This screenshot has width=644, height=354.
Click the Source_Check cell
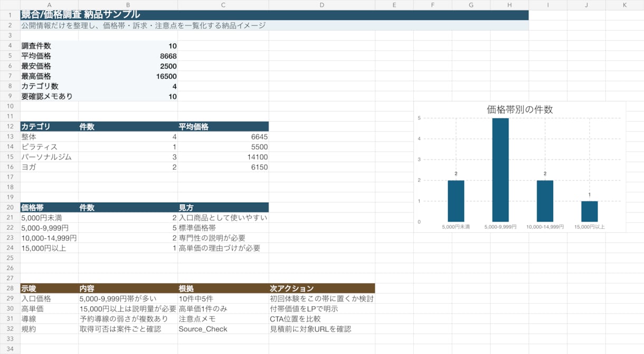click(223, 329)
